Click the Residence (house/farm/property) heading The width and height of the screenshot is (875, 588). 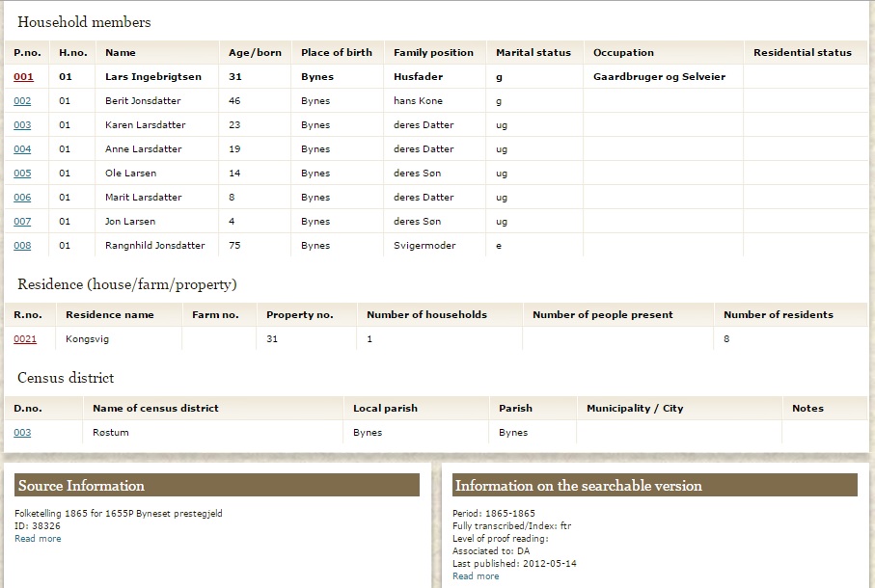pos(127,284)
